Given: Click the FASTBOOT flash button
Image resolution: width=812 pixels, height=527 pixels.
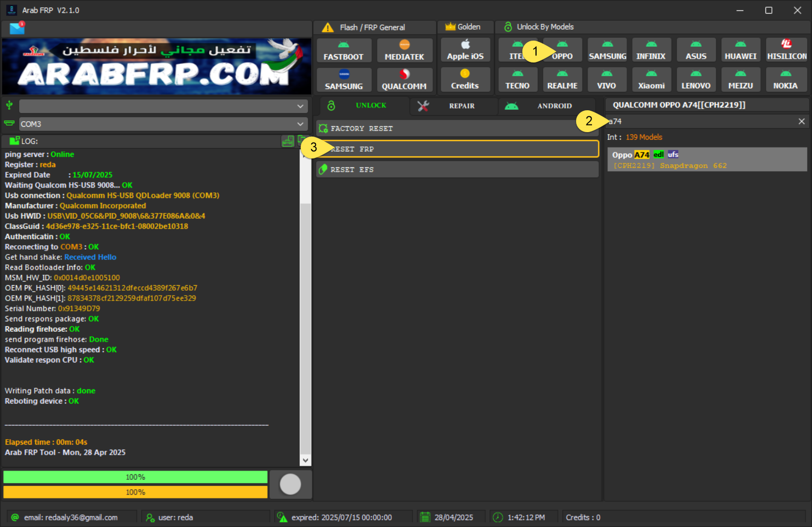Looking at the screenshot, I should pyautogui.click(x=343, y=50).
